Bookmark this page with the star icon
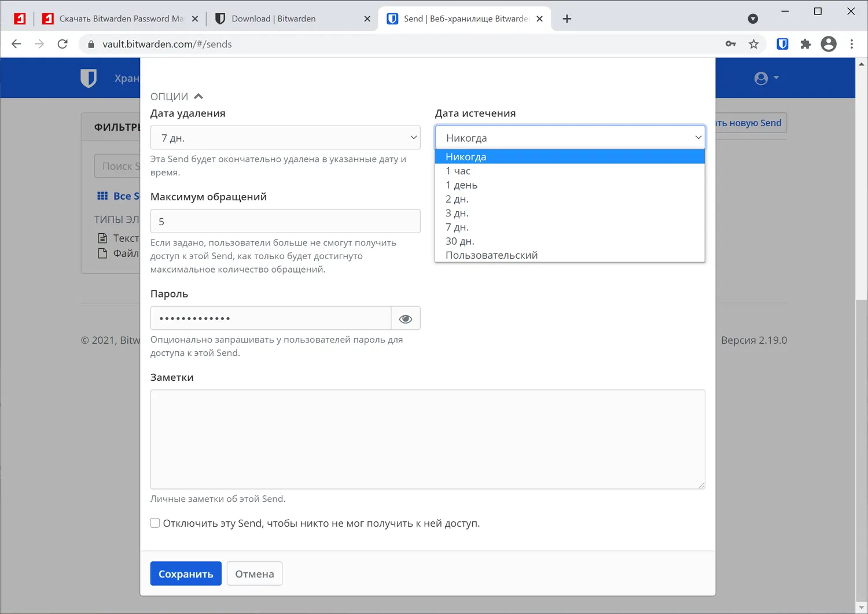The image size is (868, 614). [x=753, y=44]
